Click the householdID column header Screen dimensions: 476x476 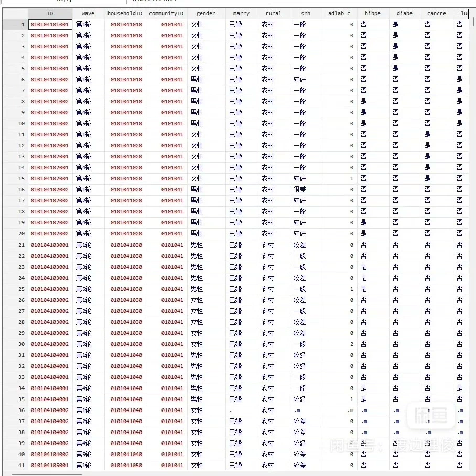125,13
